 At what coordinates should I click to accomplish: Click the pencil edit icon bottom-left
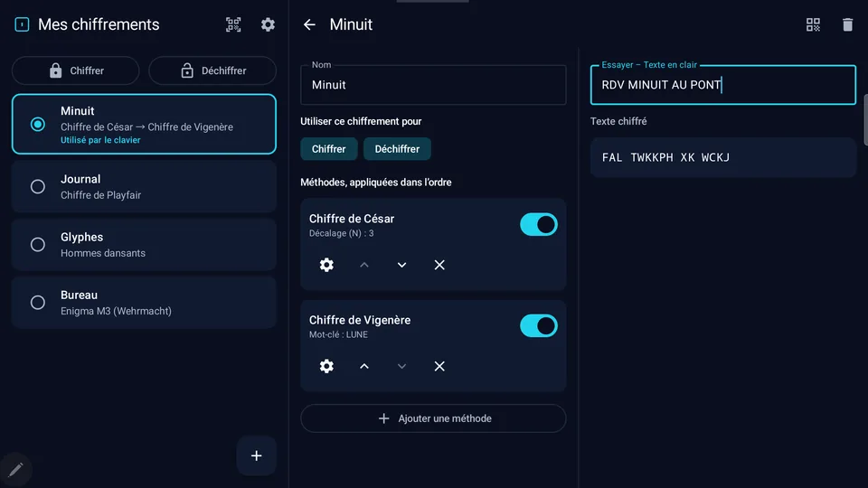(x=15, y=470)
